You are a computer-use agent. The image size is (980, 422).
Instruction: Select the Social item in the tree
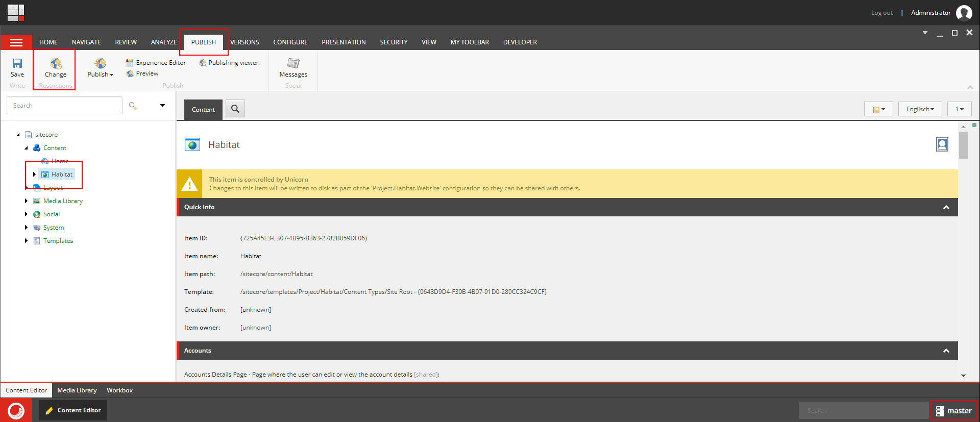coord(52,214)
